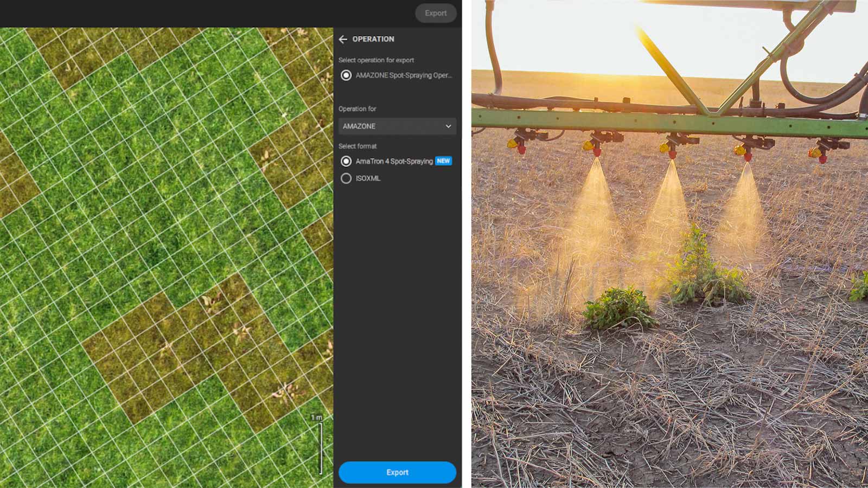
Task: Open the Operation for dropdown
Action: (x=397, y=126)
